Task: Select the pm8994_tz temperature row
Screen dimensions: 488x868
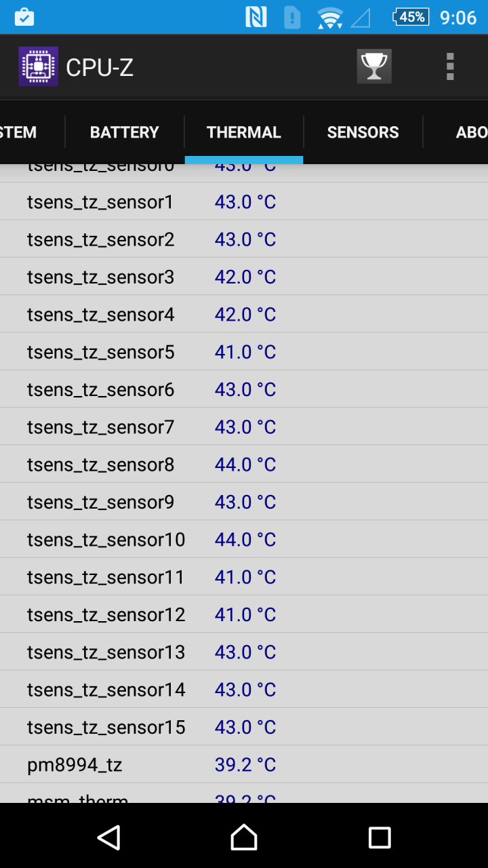Action: [x=244, y=765]
